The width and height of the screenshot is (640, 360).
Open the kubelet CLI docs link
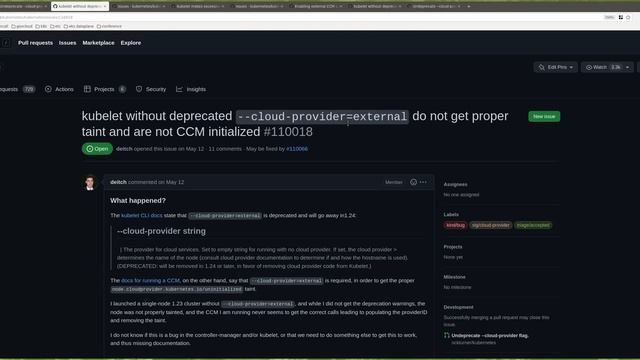[x=142, y=215]
